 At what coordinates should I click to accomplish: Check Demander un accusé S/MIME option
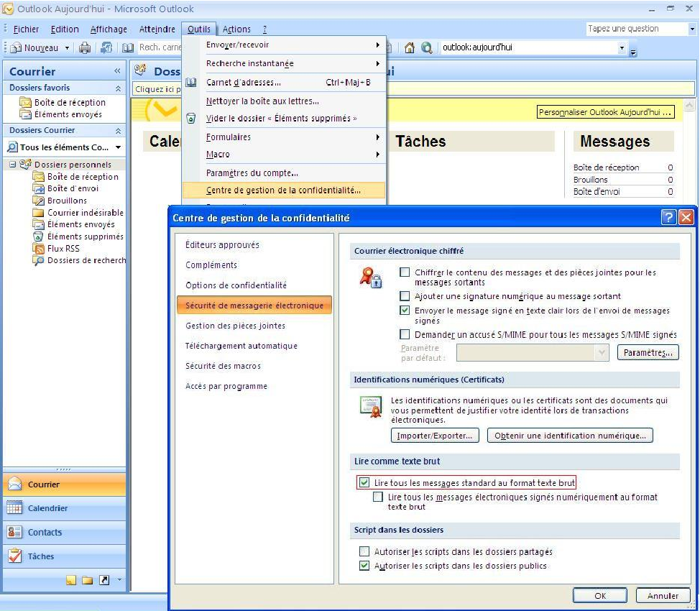pyautogui.click(x=405, y=334)
